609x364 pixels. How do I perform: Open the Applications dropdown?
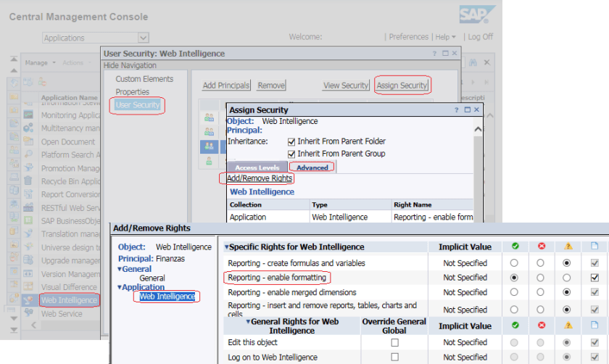pyautogui.click(x=143, y=38)
